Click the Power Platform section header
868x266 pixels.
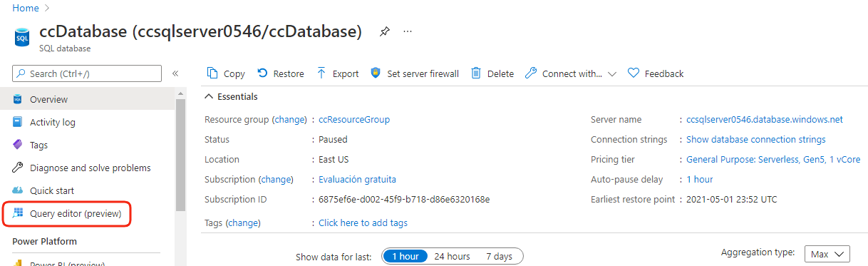(x=44, y=241)
